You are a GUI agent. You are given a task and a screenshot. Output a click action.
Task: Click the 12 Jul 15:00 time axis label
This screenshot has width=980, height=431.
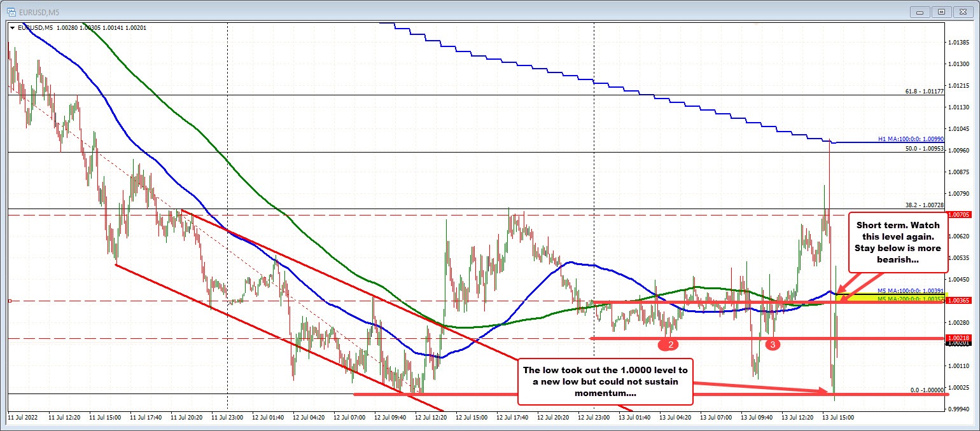(x=472, y=418)
